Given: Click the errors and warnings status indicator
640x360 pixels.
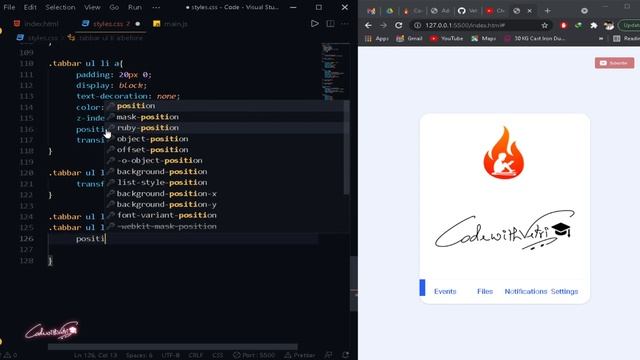Looking at the screenshot, I should tap(10, 355).
